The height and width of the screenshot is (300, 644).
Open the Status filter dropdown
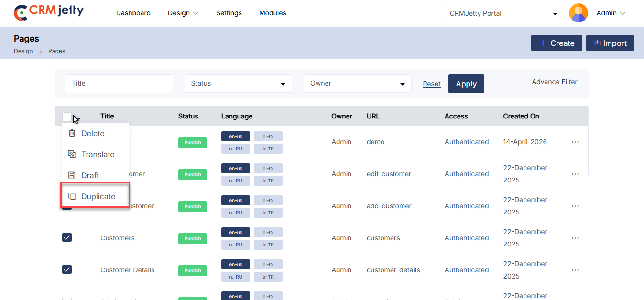coord(238,84)
